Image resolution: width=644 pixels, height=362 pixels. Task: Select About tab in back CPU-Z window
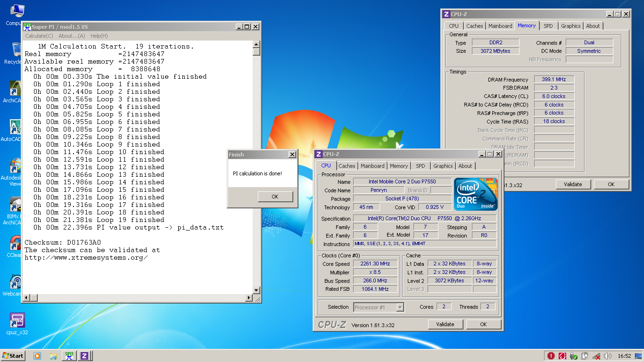pos(593,26)
